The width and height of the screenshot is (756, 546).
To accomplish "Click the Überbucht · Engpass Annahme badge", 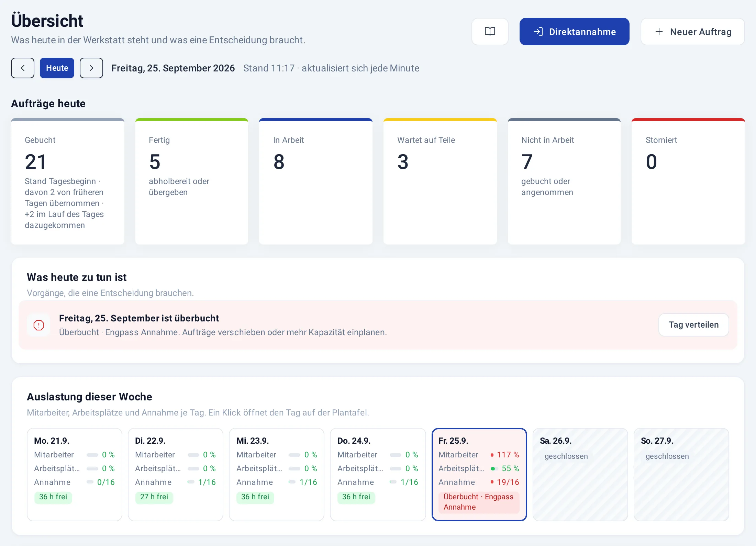I will (x=479, y=502).
